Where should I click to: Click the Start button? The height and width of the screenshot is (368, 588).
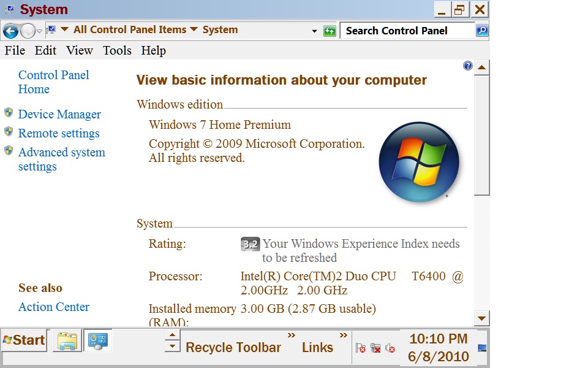tap(24, 340)
